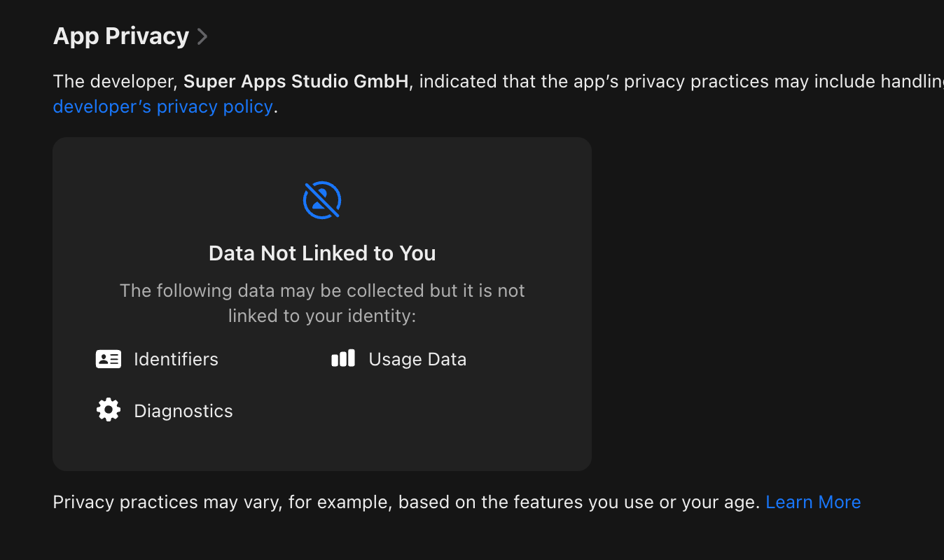The width and height of the screenshot is (944, 560).
Task: Click the Usage Data bar chart icon
Action: point(343,359)
